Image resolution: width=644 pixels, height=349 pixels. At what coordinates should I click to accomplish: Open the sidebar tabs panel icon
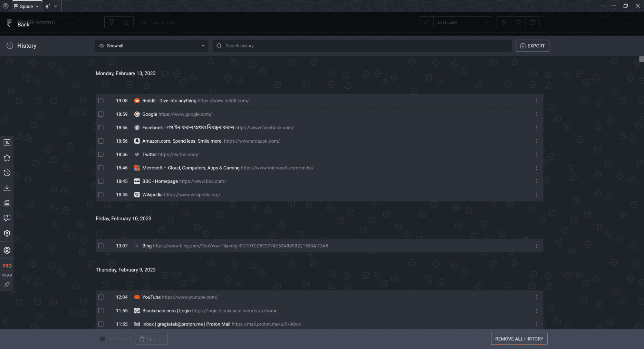[x=7, y=143]
